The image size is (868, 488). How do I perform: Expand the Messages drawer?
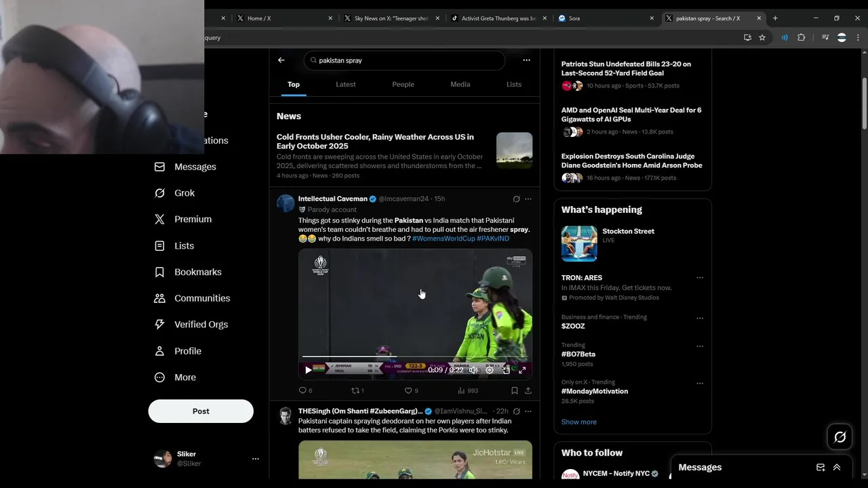[837, 468]
